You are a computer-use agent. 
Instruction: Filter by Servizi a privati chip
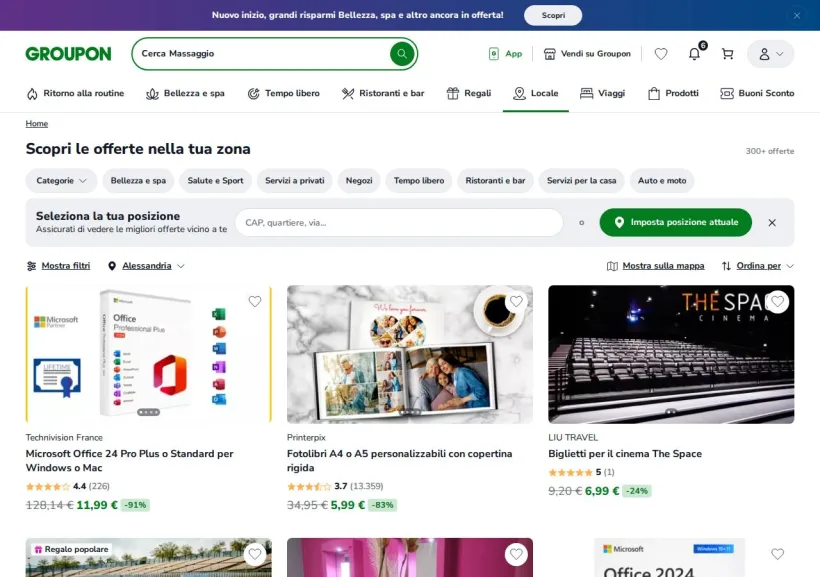coord(294,180)
